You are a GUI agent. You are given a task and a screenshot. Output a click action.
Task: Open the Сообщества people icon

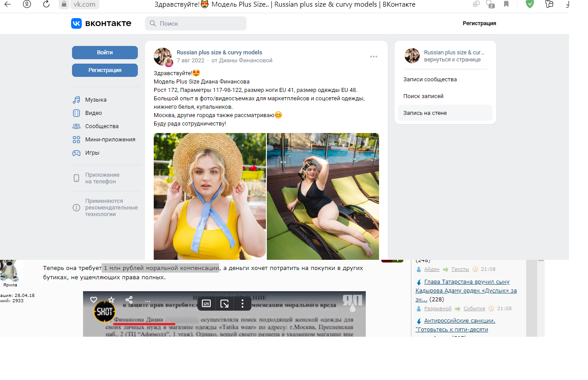click(76, 126)
